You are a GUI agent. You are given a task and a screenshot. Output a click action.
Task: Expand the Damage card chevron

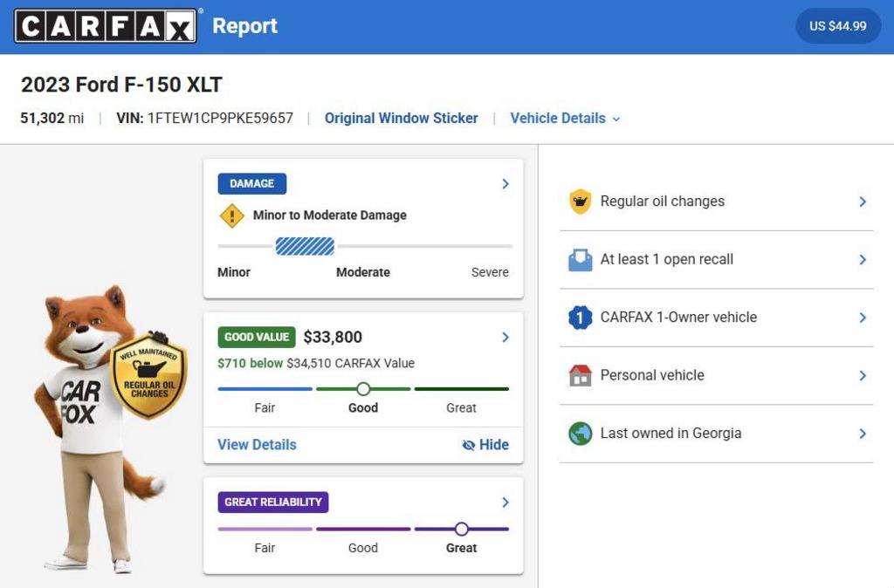coord(505,184)
